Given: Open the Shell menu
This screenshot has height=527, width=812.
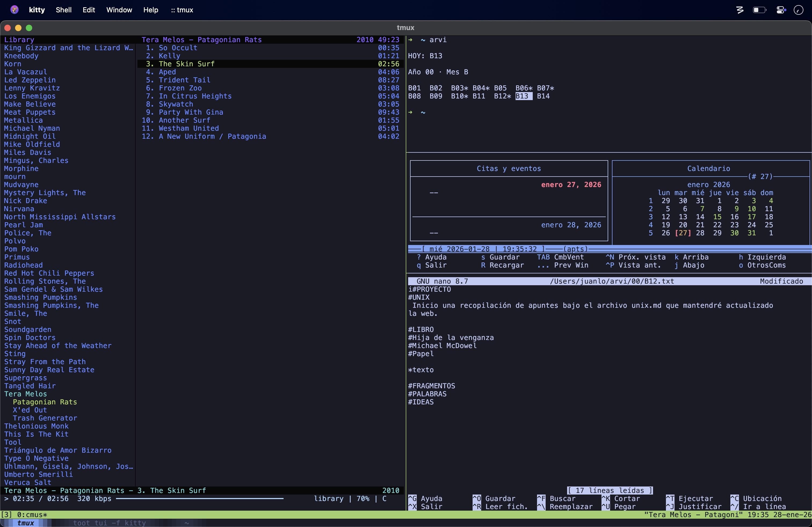Looking at the screenshot, I should [x=63, y=10].
